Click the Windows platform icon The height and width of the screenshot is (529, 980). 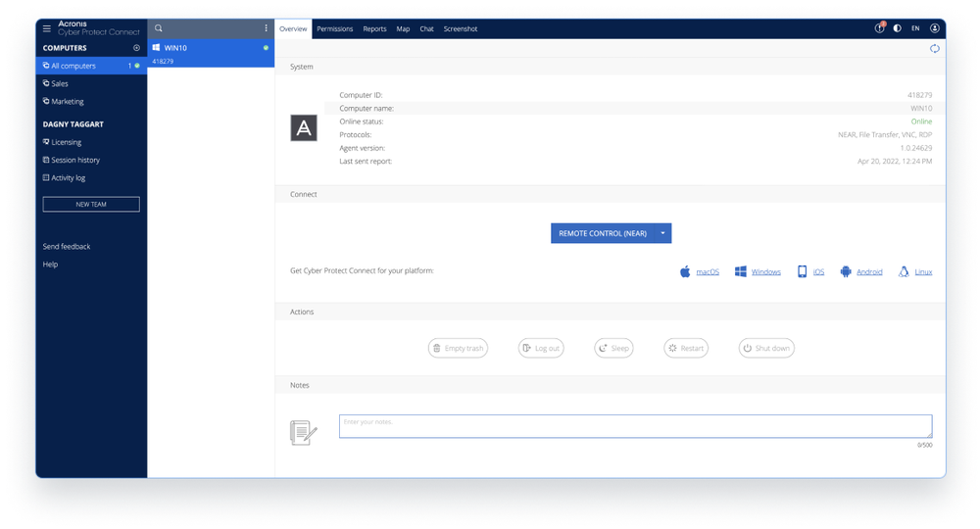coord(740,271)
